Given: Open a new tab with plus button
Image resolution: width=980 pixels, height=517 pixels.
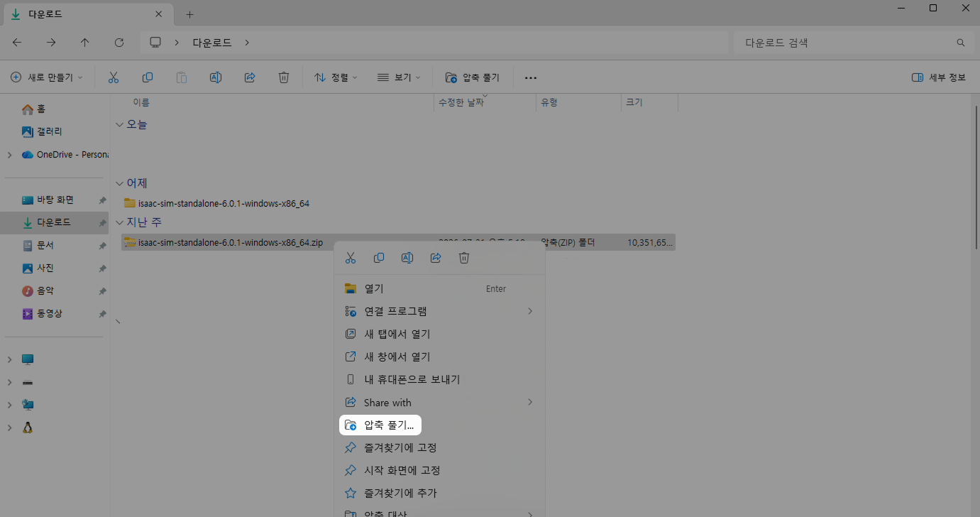Looking at the screenshot, I should pyautogui.click(x=189, y=14).
